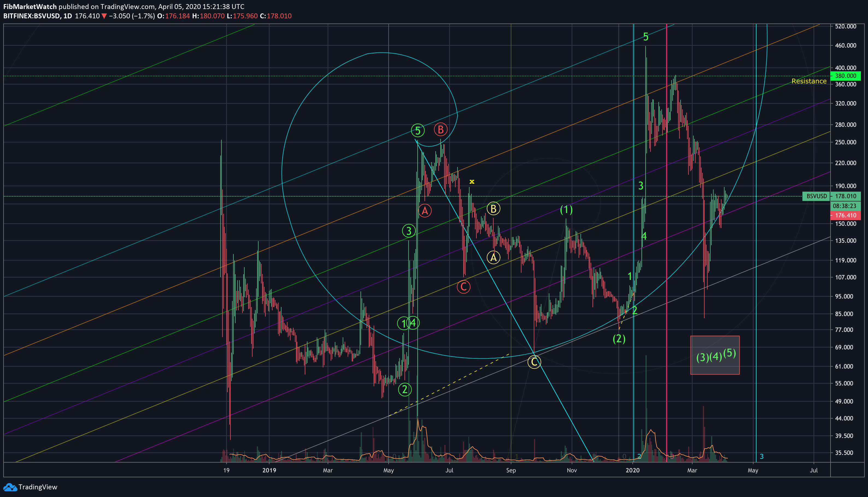Click the 2019 label on time axis
868x497 pixels.
(269, 470)
